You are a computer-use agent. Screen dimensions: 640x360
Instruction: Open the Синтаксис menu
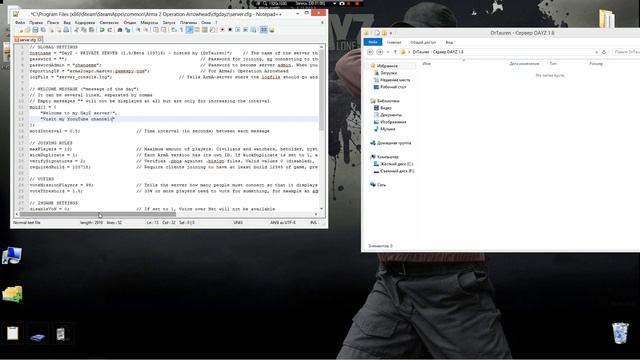tap(109, 22)
